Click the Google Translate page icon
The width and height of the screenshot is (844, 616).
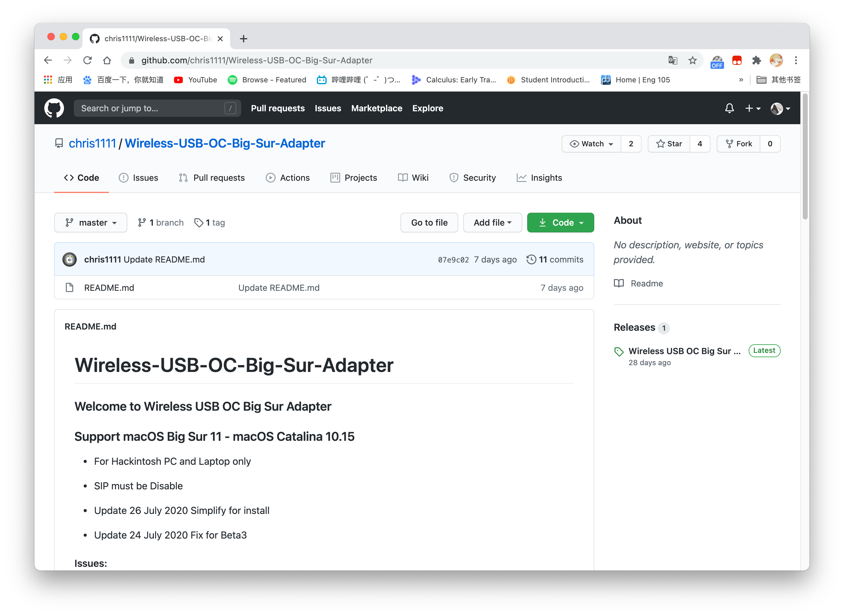pyautogui.click(x=672, y=61)
